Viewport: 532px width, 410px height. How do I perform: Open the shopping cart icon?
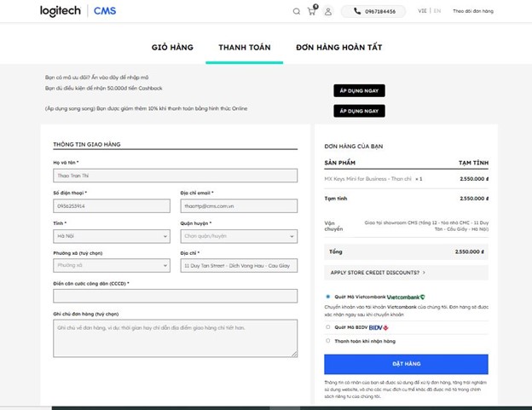tap(312, 11)
